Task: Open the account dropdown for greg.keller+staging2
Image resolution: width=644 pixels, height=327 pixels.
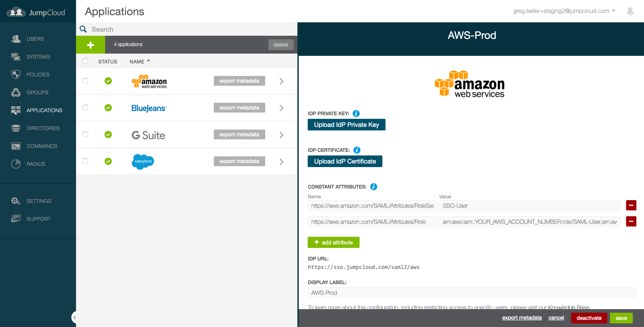Action: click(614, 11)
